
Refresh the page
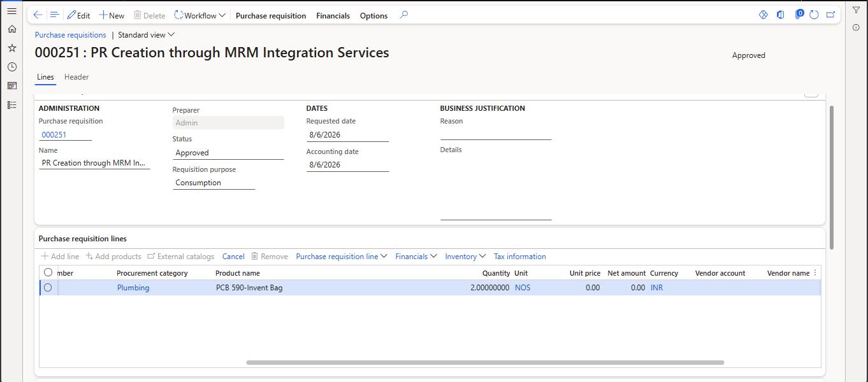coord(814,15)
